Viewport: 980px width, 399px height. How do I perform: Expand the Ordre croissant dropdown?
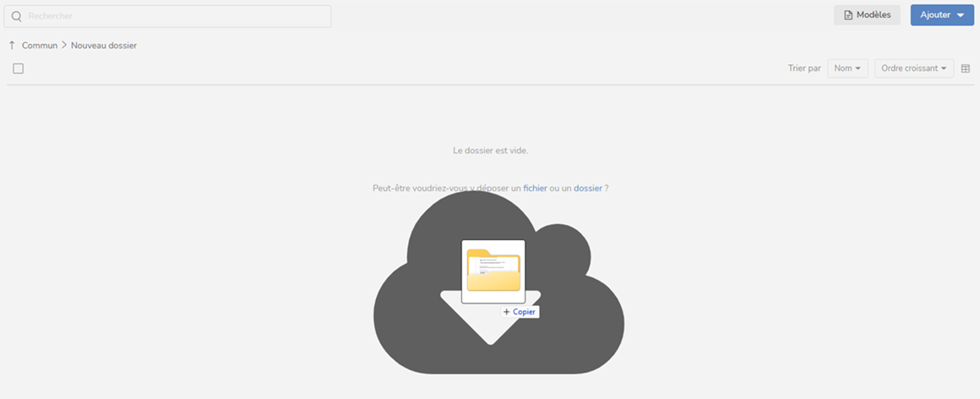coord(914,68)
